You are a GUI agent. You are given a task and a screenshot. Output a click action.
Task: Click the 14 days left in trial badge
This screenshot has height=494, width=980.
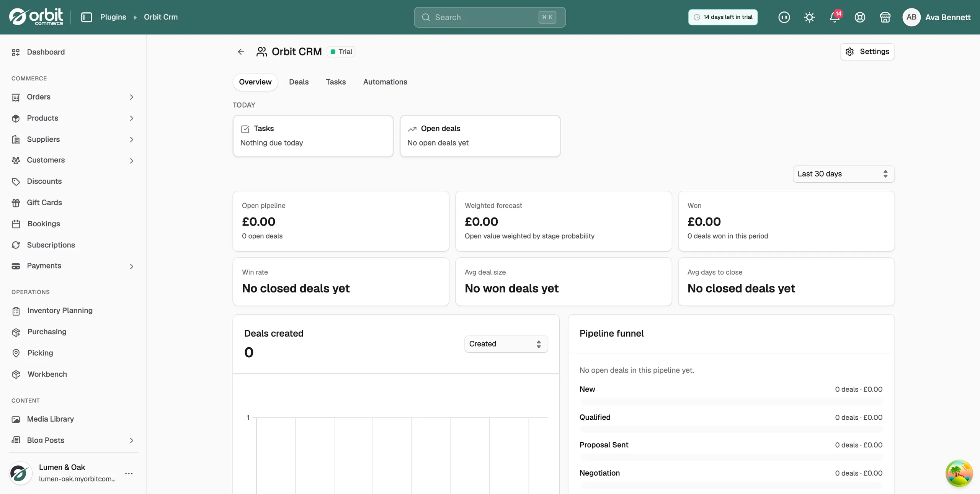[723, 17]
